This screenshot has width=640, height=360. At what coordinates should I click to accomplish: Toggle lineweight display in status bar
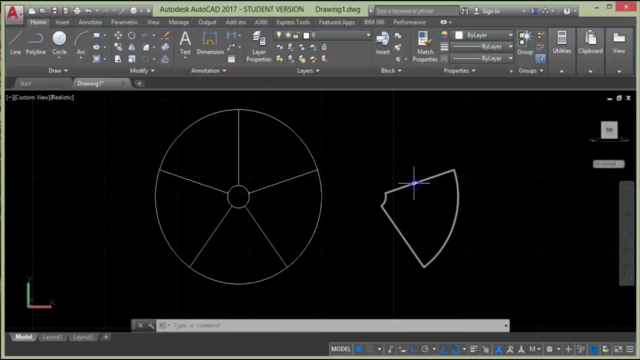pos(473,349)
